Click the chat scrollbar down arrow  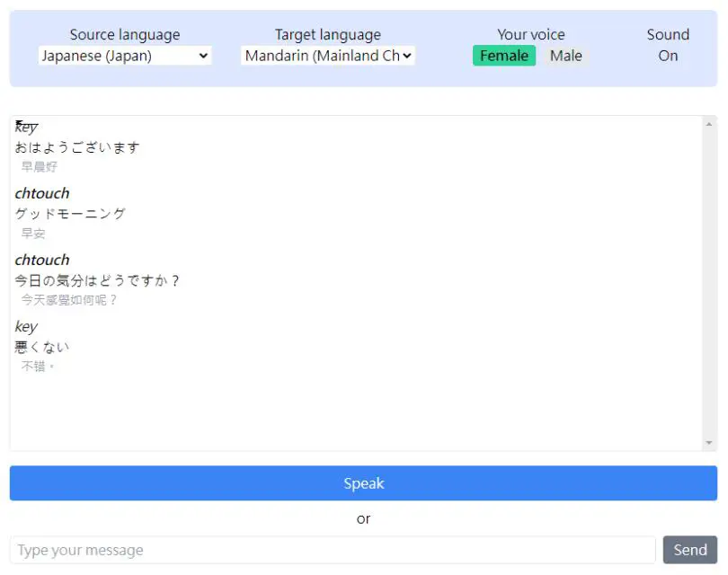click(x=709, y=442)
